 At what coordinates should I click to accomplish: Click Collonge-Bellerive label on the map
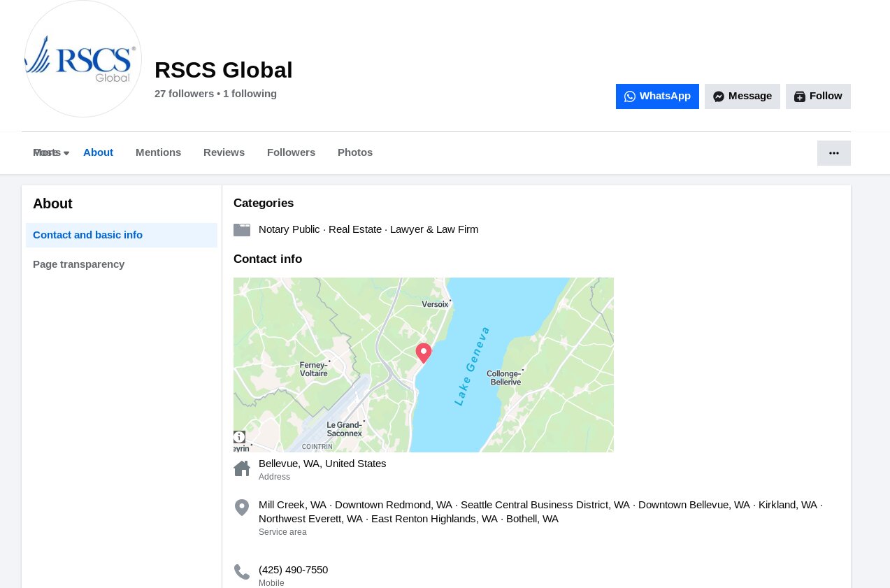[505, 378]
